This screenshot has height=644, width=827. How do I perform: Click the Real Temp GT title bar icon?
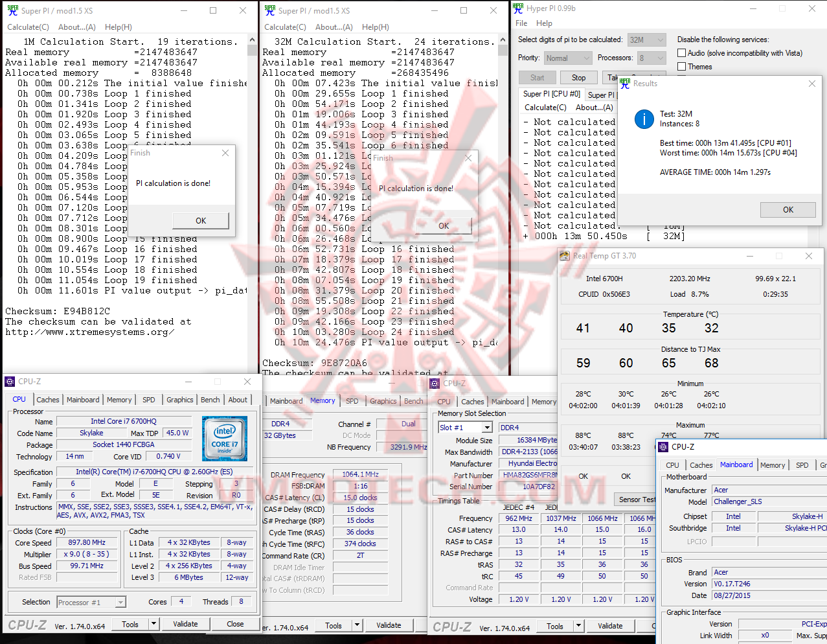tap(565, 256)
